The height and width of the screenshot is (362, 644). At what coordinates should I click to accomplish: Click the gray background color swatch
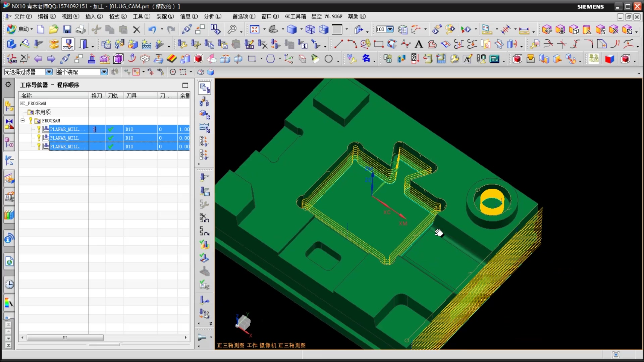point(337,29)
